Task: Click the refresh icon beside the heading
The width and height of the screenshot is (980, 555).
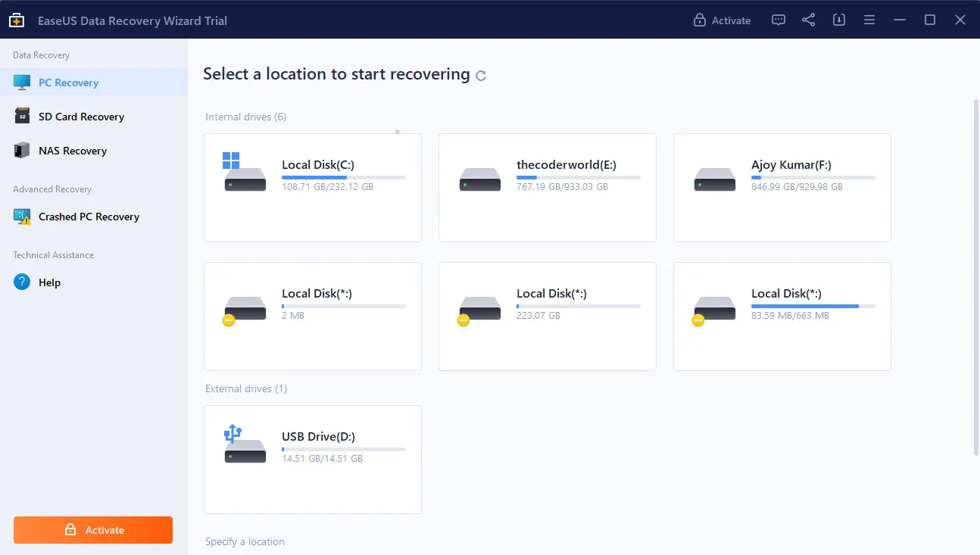Action: (481, 76)
